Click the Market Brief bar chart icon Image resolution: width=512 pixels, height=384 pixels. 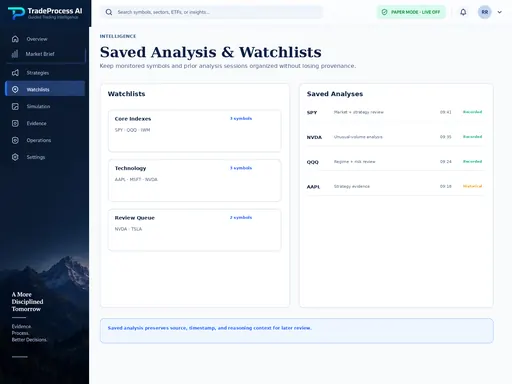pyautogui.click(x=15, y=54)
